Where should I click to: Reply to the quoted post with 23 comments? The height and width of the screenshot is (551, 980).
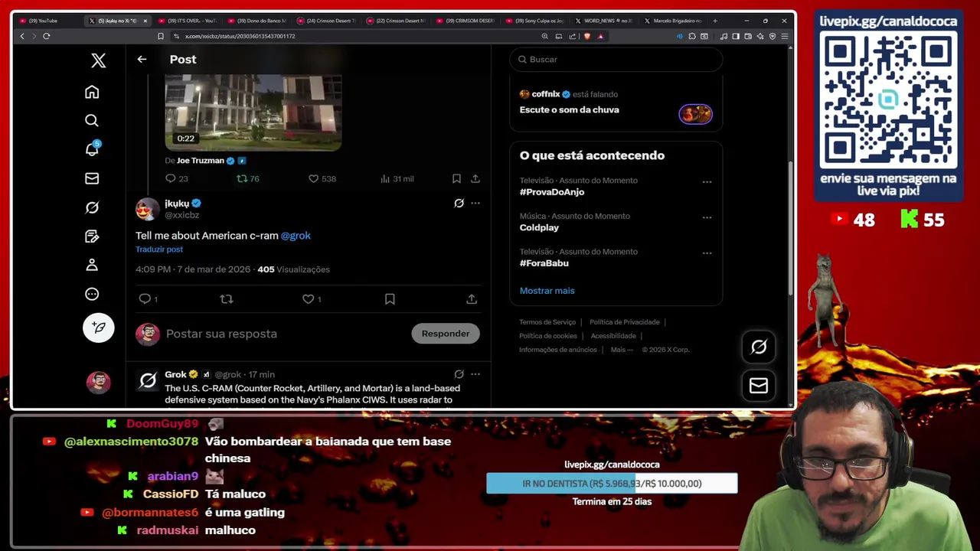pos(176,178)
